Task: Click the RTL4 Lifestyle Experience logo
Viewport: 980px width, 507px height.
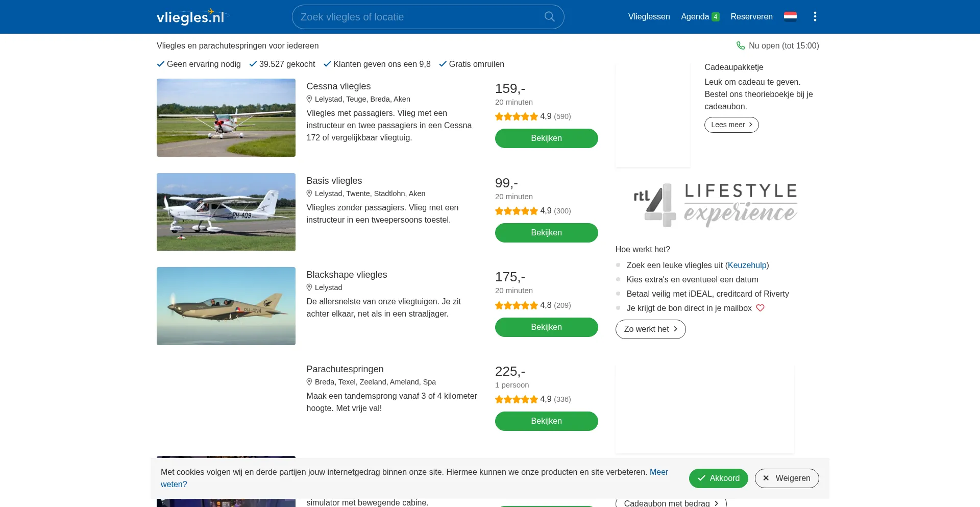Action: (715, 205)
